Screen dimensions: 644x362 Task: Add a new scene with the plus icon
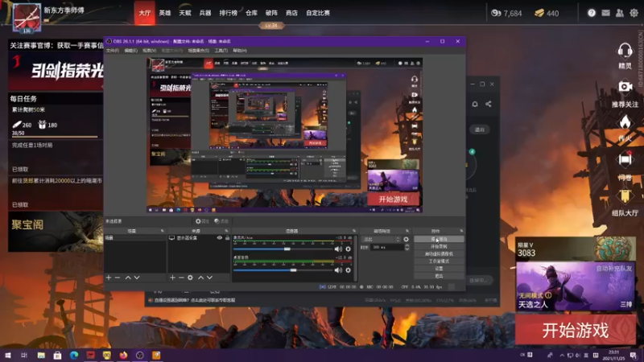pyautogui.click(x=109, y=278)
